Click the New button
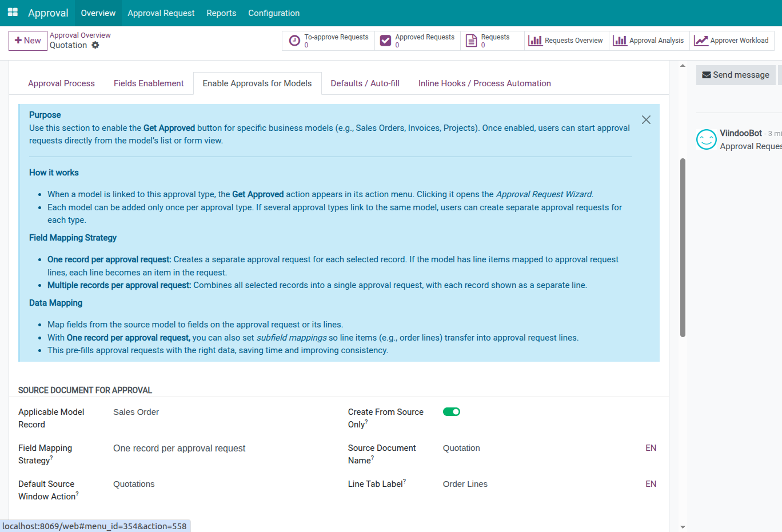 (x=28, y=41)
